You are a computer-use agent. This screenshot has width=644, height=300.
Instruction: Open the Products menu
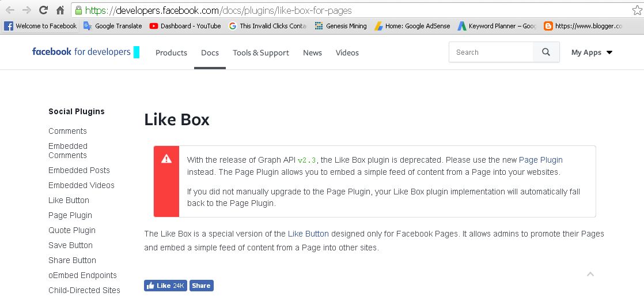tap(171, 52)
